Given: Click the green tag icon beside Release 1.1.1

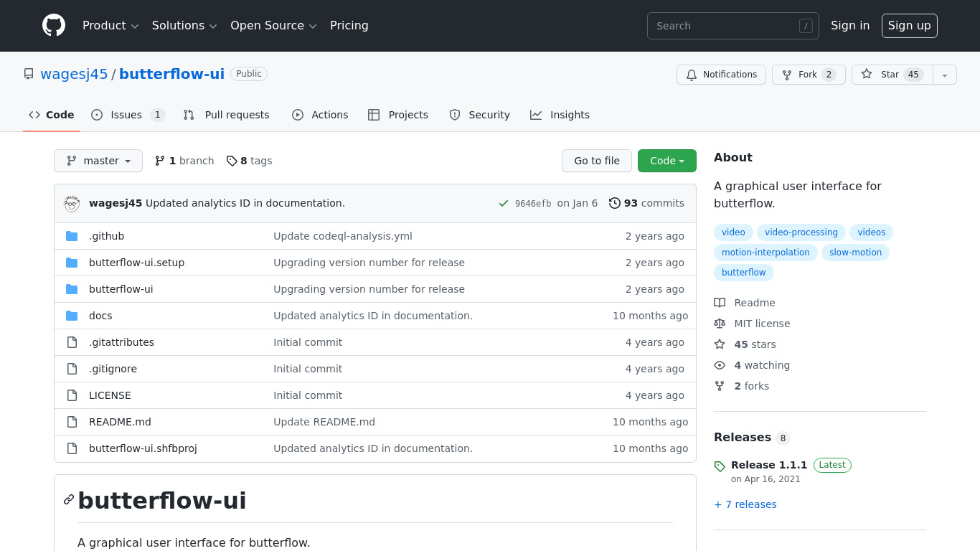Looking at the screenshot, I should tap(720, 466).
